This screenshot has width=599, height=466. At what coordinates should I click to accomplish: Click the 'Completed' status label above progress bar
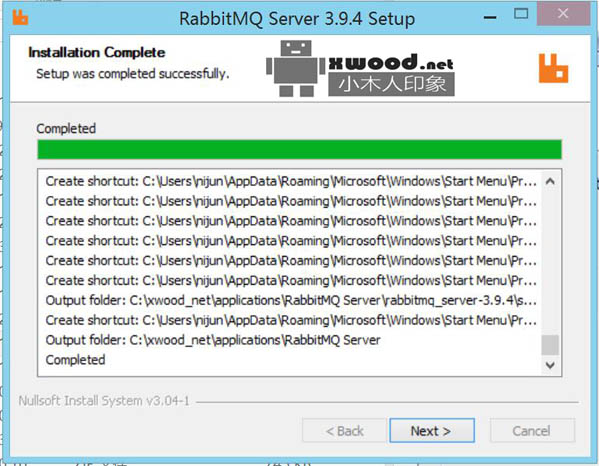pyautogui.click(x=66, y=129)
